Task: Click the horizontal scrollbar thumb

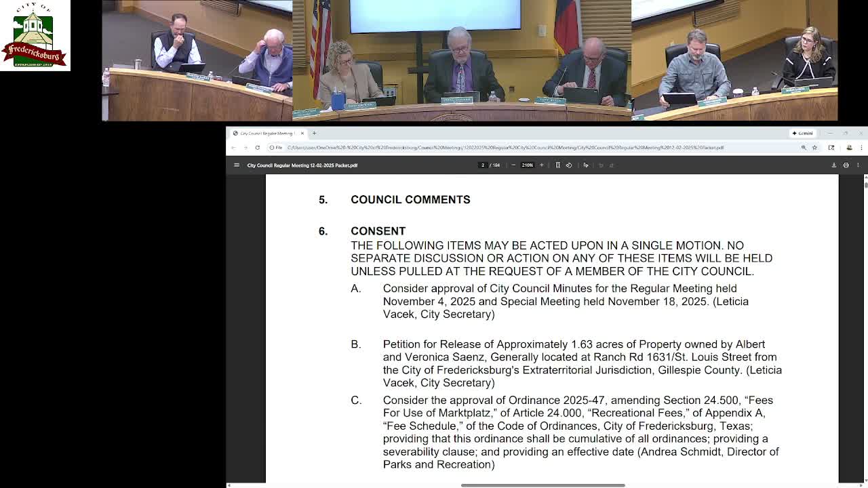Action: 542,485
